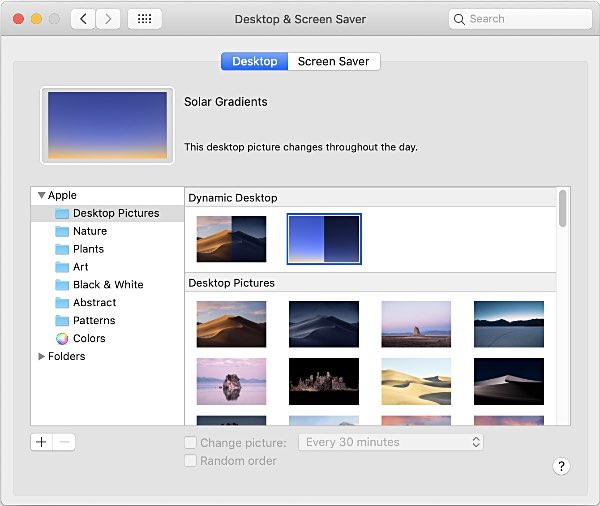Toggle the Random order checkbox
Screen dimensions: 600x506
tap(190, 461)
